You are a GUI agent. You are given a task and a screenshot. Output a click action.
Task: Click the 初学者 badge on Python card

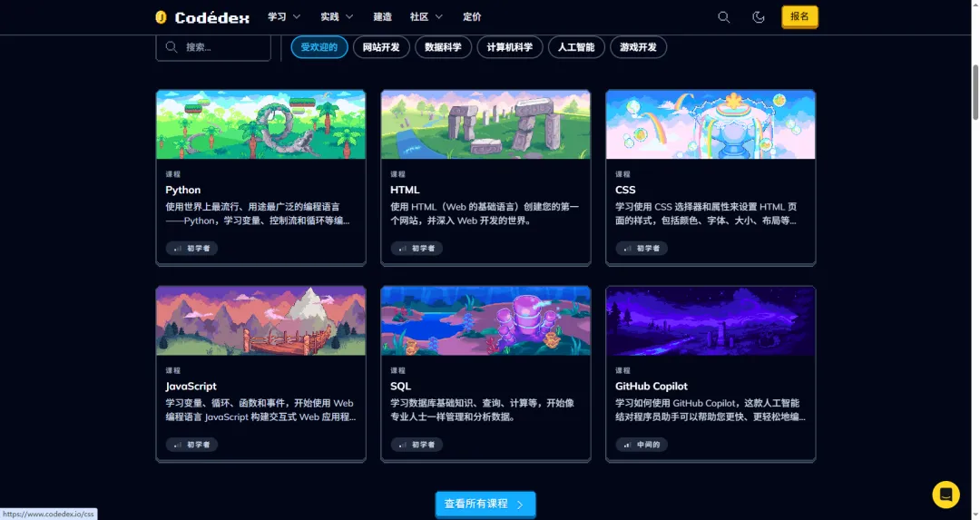coord(191,248)
